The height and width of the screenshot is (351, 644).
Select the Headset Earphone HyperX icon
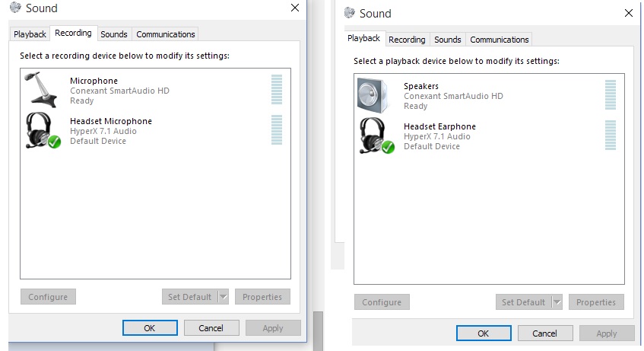376,136
